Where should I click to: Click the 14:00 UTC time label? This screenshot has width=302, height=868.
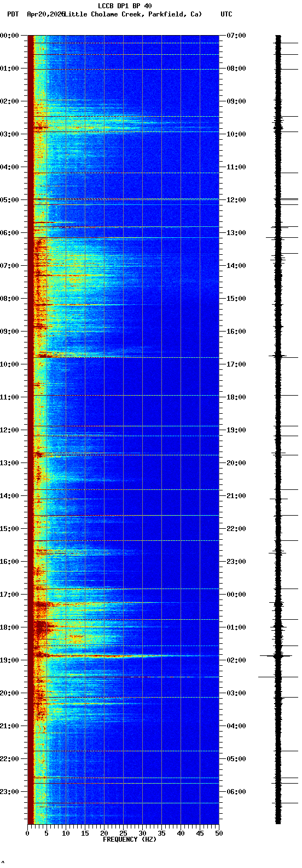click(x=236, y=266)
